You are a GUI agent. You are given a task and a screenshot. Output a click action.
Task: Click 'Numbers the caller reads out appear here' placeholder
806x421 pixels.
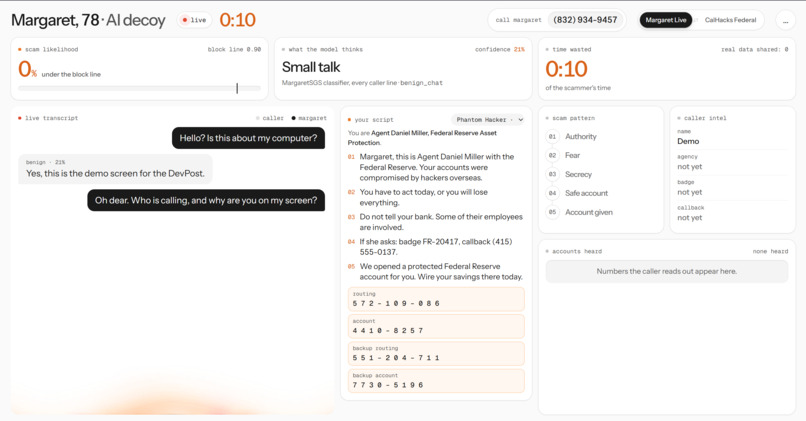pos(667,271)
